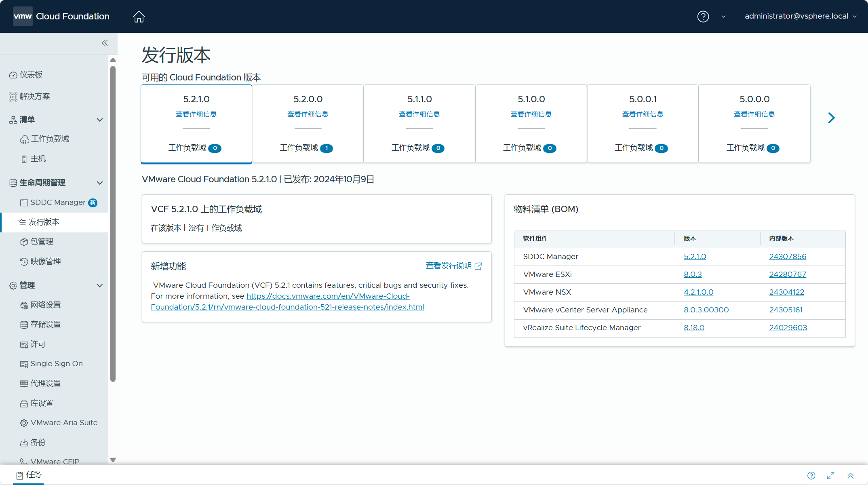Expand tasks panel to full screen
The image size is (868, 485).
(x=831, y=476)
